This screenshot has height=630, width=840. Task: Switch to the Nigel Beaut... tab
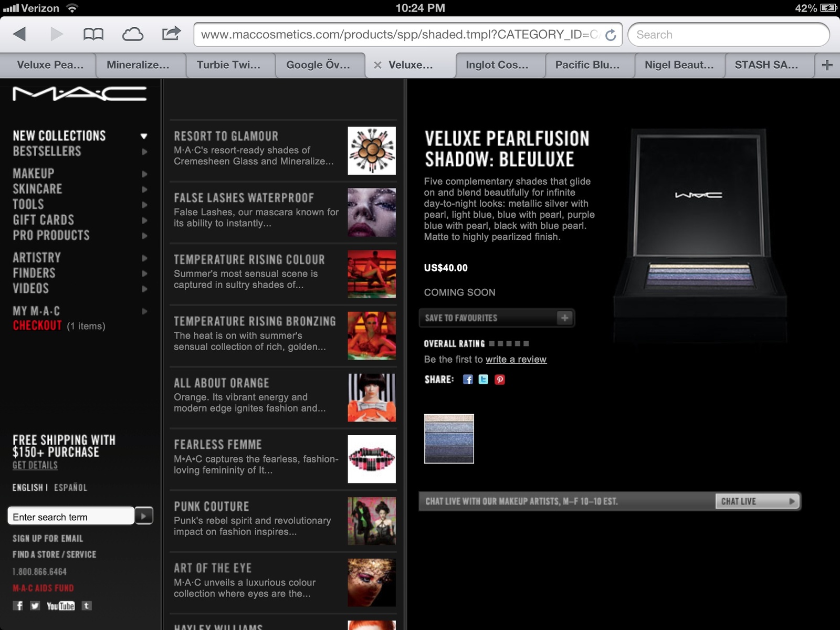pos(679,65)
